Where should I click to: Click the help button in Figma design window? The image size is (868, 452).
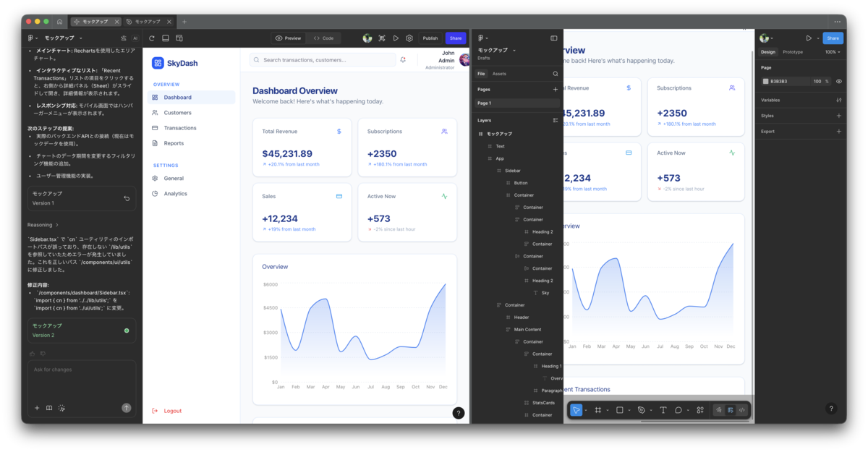coord(830,409)
